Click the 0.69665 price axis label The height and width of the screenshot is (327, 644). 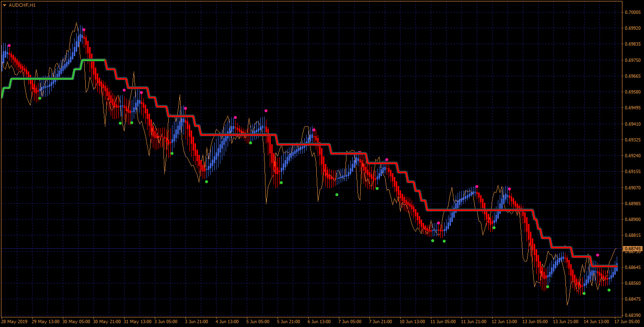(632, 76)
